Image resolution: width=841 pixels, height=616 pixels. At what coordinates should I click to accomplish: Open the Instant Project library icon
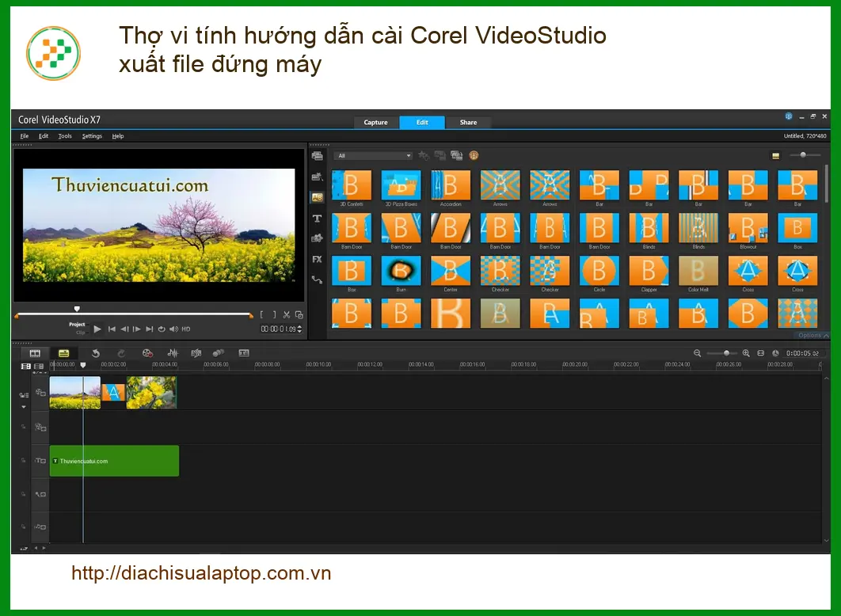click(317, 177)
